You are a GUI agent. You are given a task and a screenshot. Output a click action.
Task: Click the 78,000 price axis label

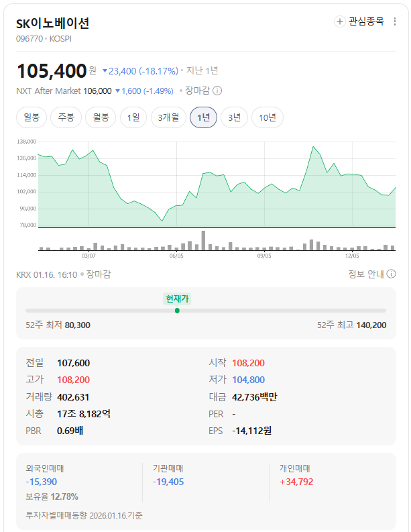tap(27, 225)
